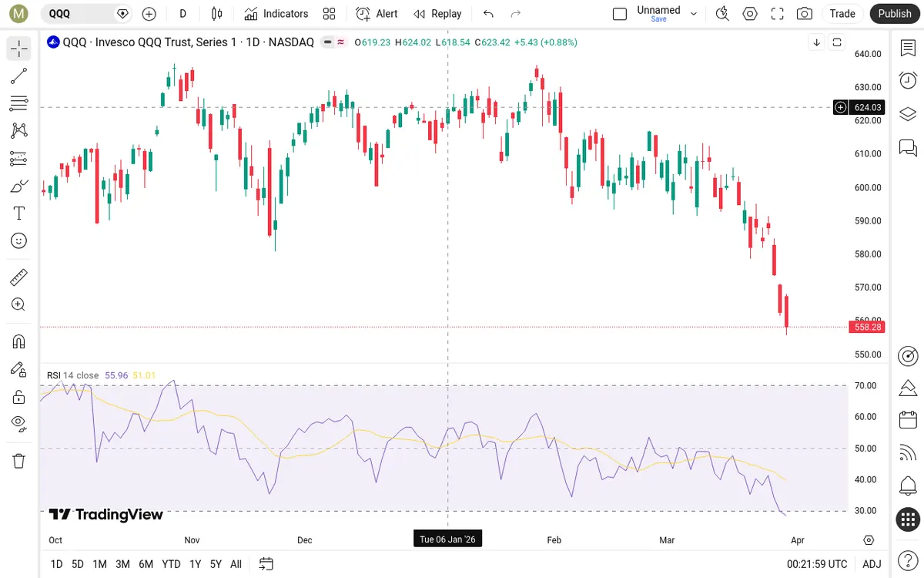
Task: Open Pine editor icon
Action: pyautogui.click(x=908, y=387)
